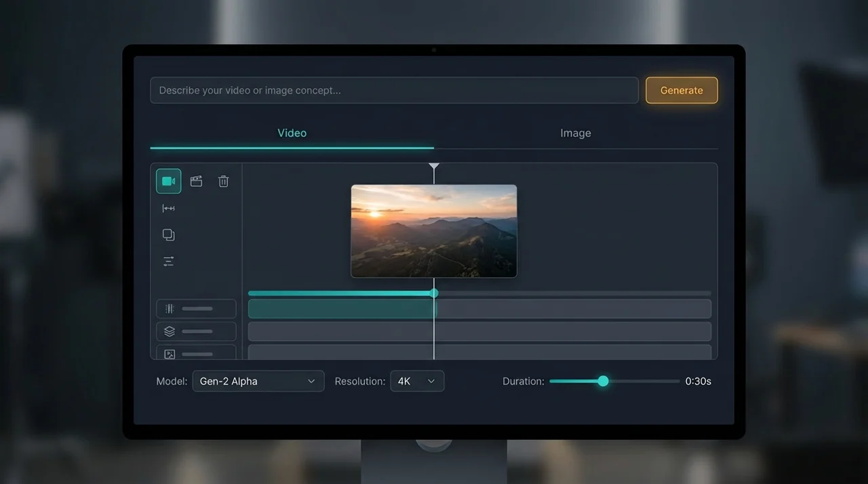
Task: Click the Duration: label
Action: point(524,381)
